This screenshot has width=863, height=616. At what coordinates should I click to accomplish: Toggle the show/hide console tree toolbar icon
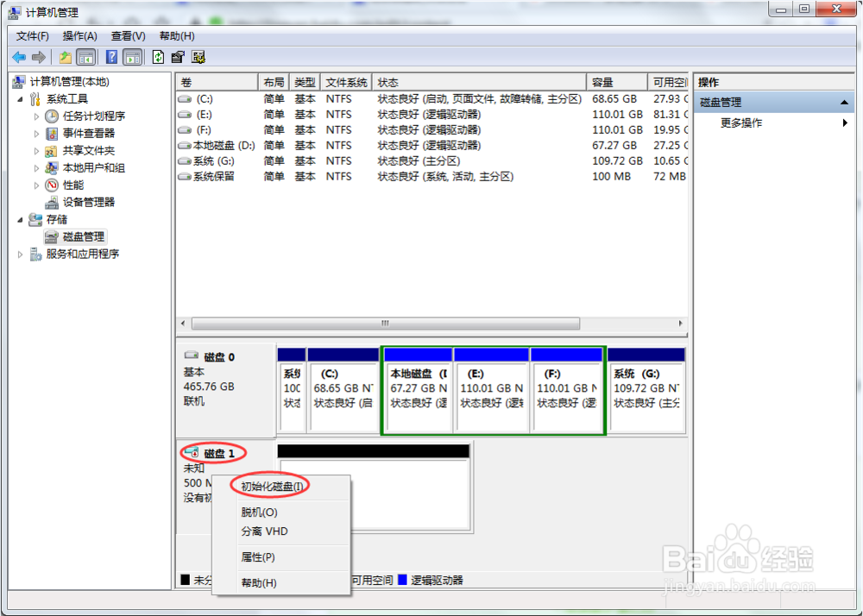pyautogui.click(x=85, y=57)
